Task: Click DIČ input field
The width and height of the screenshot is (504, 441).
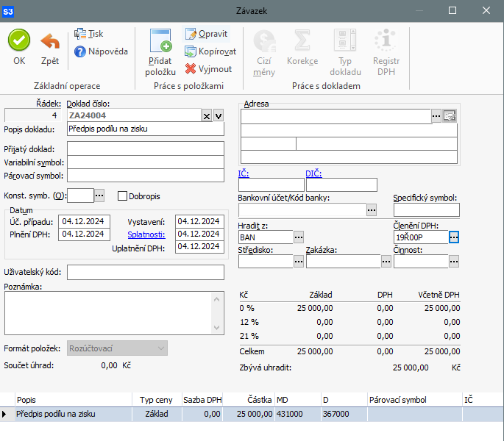Action: pos(341,184)
